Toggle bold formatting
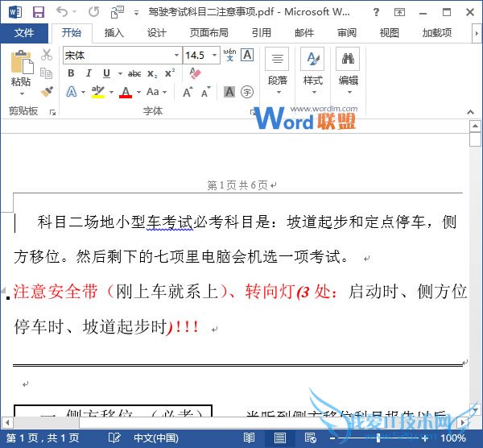Viewport: 483px width, 448px height. point(71,73)
